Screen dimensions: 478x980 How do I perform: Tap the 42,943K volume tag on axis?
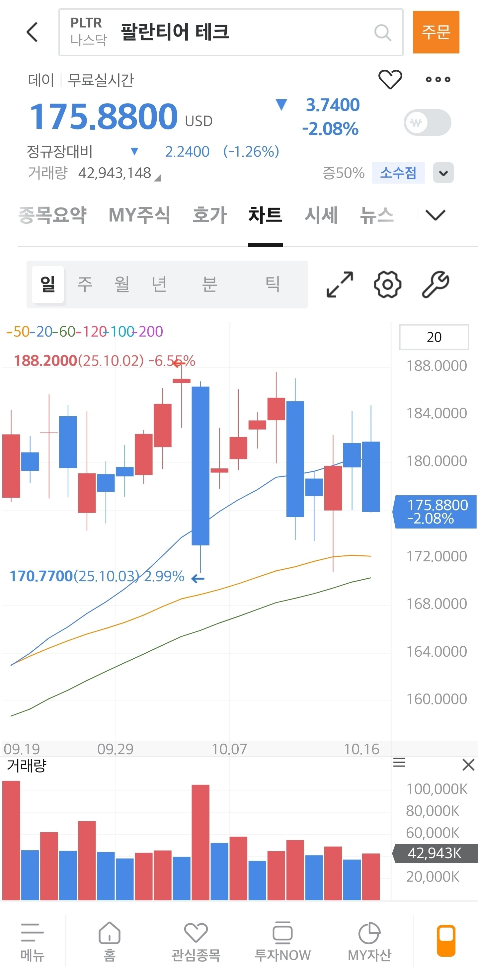click(435, 853)
